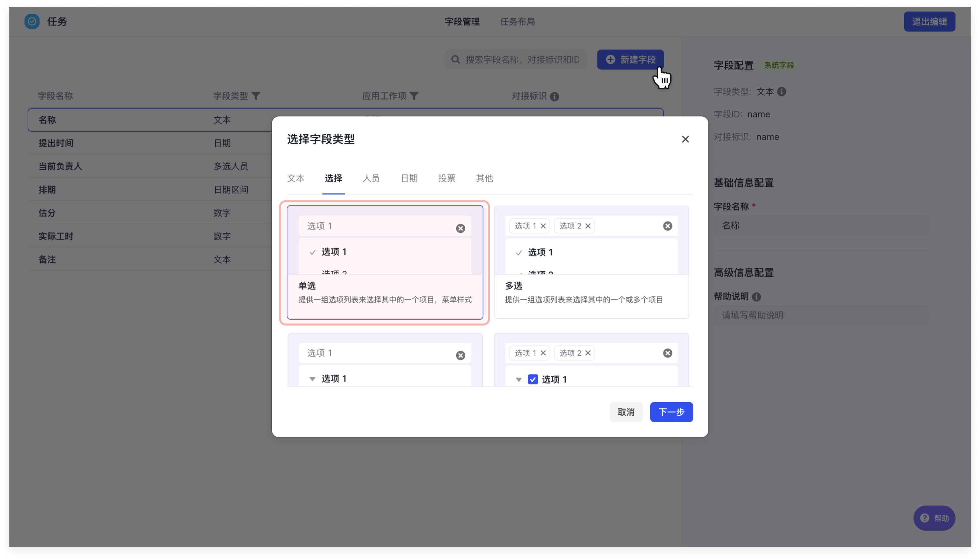Open the 帮助 floating button
Viewport: 980px width, 559px height.
[934, 518]
